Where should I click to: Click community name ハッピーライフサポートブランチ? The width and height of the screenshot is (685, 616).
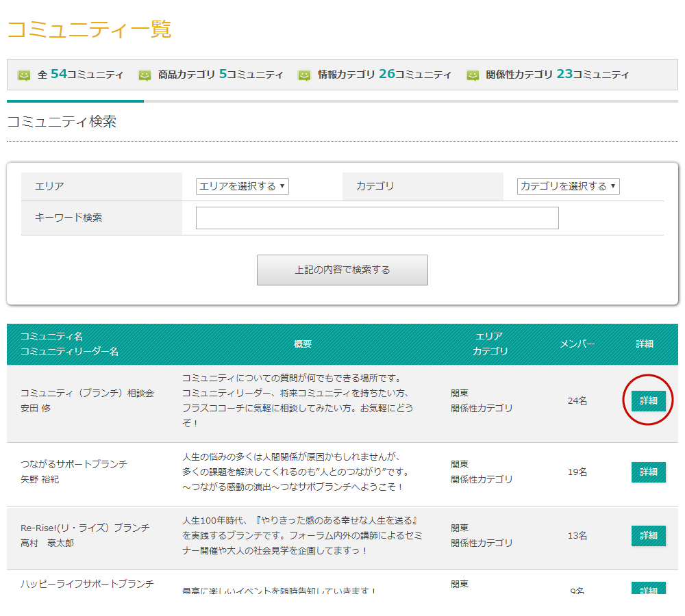pos(88,584)
